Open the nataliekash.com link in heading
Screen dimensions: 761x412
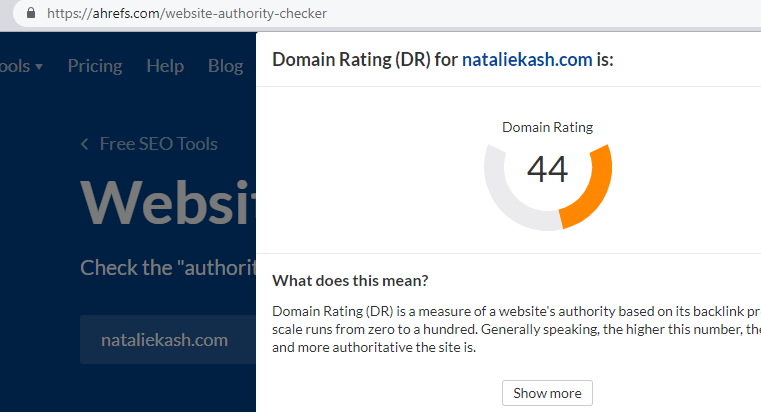tap(527, 59)
